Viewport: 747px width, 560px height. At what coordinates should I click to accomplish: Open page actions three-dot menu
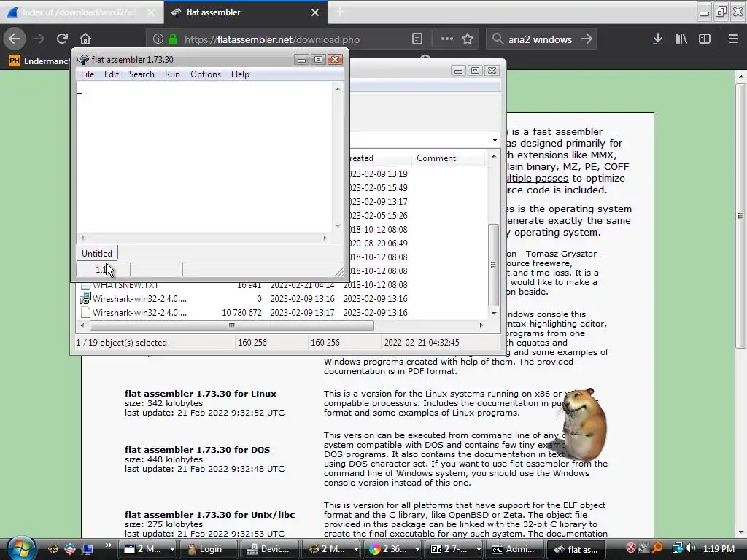point(447,39)
